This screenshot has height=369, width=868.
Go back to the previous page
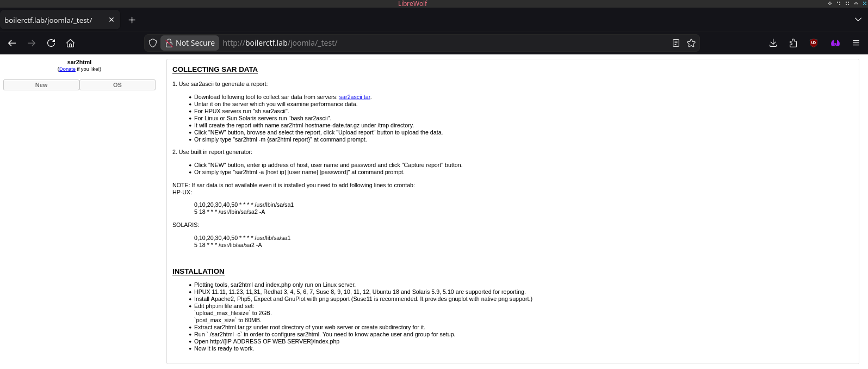tap(12, 43)
